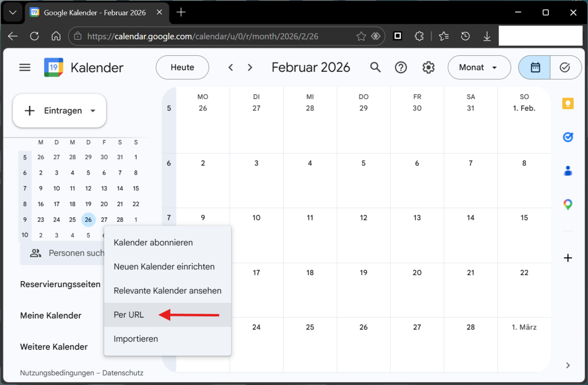Viewport: 588px width, 385px height.
Task: Select February 19 in mini calendar
Action: pyautogui.click(x=88, y=204)
